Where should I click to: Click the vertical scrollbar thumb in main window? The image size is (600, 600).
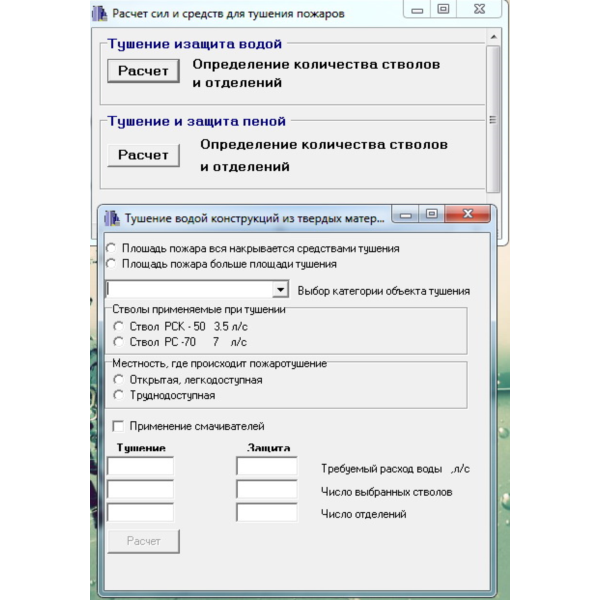pos(493,119)
